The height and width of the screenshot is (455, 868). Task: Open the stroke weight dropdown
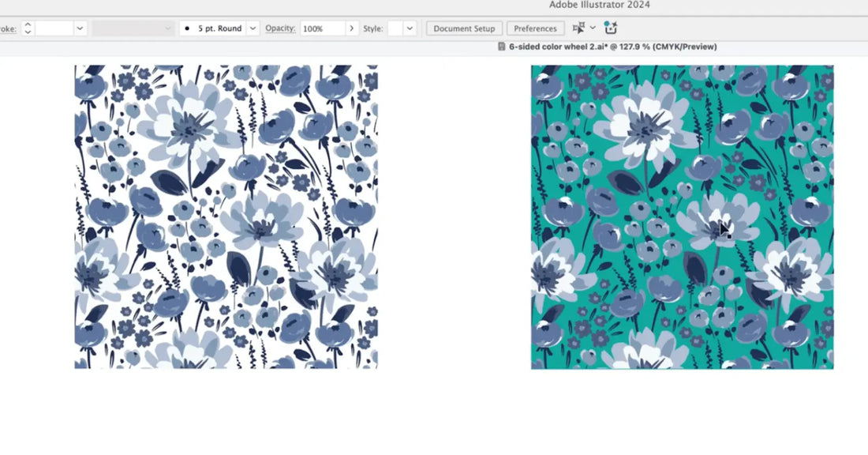(x=80, y=28)
